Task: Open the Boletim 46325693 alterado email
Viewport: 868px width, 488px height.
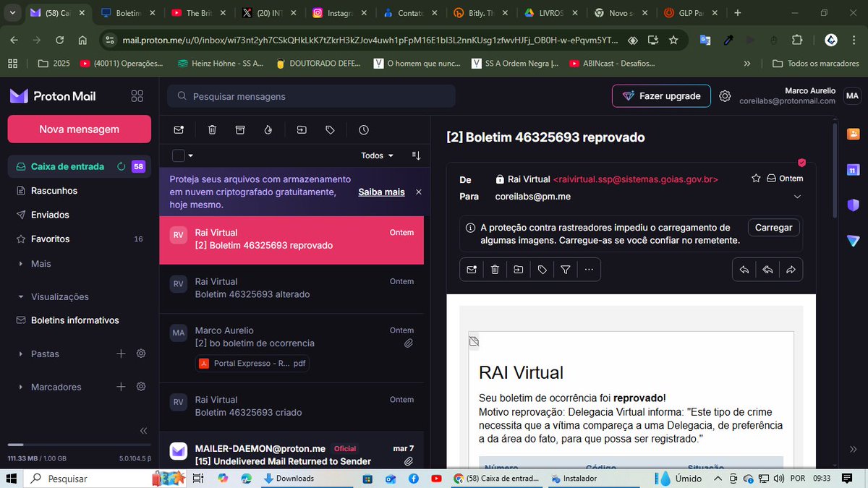Action: pyautogui.click(x=292, y=288)
